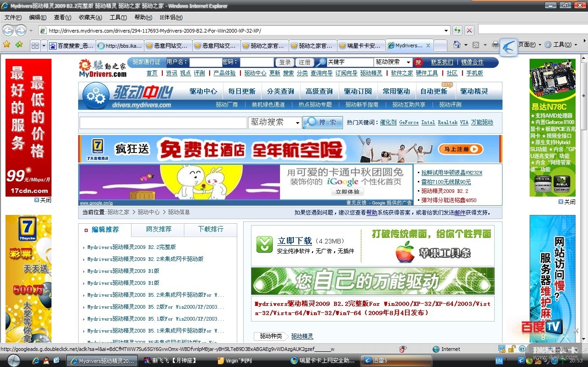The image size is (588, 367).
Task: Click the red 搜 circular search icon
Action: [x=418, y=62]
